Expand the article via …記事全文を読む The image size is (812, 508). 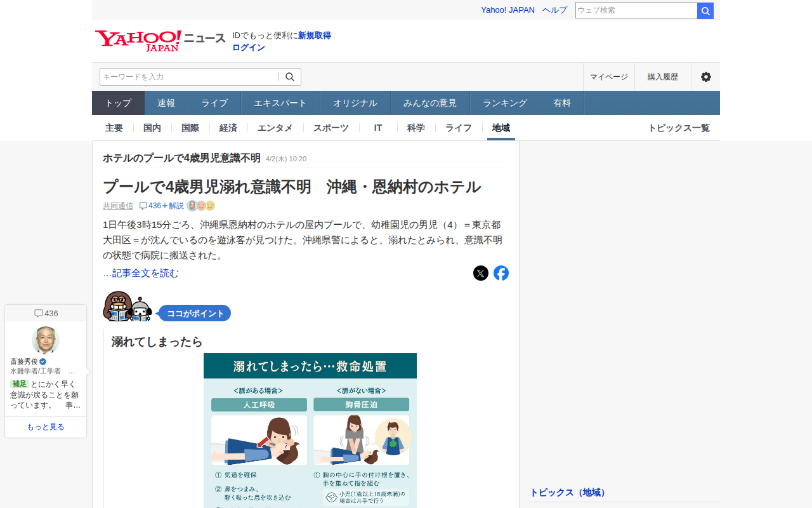tap(141, 273)
